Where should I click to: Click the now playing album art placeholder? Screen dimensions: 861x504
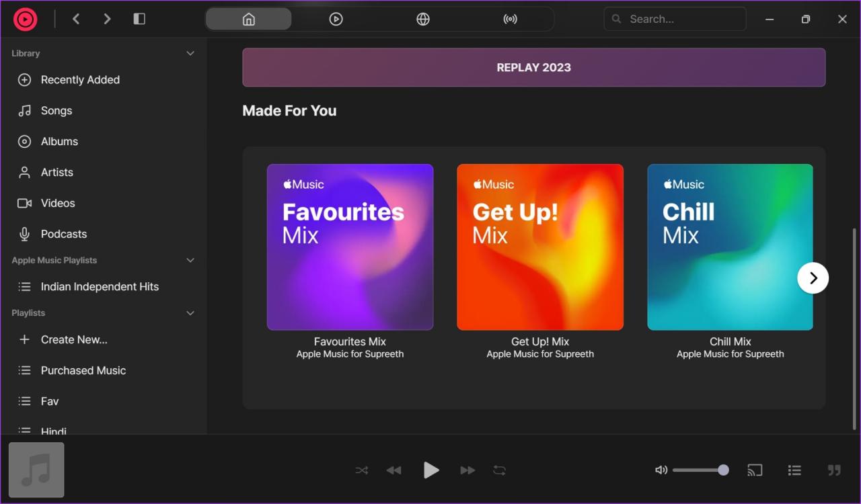[x=36, y=470]
